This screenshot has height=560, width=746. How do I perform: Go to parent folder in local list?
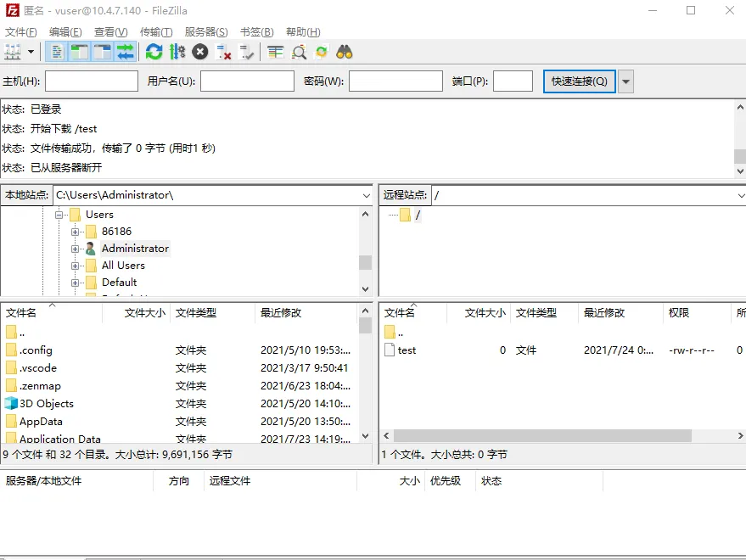[x=15, y=332]
